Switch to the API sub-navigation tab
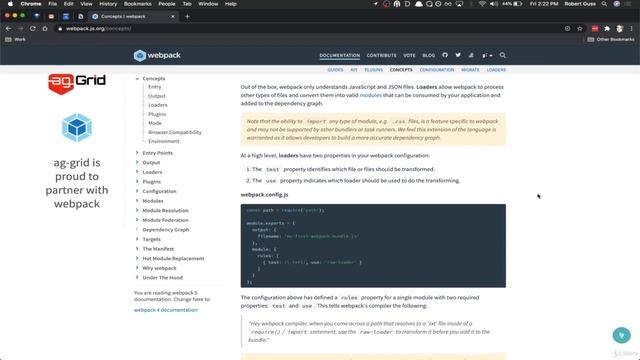The width and height of the screenshot is (640, 360). [353, 70]
